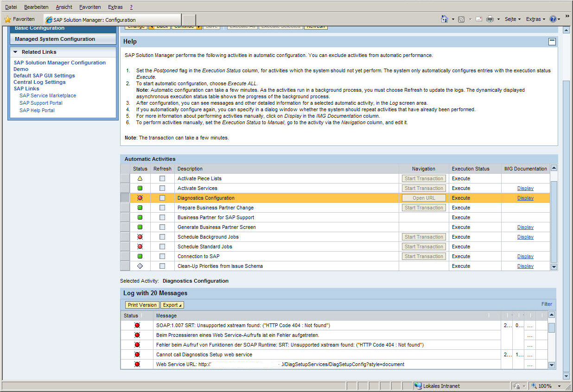This screenshot has height=392, width=573.
Task: Open the Filter link in the log panel
Action: click(547, 304)
